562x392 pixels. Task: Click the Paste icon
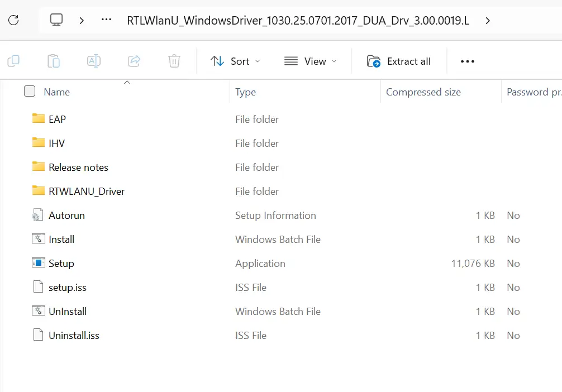pyautogui.click(x=53, y=61)
